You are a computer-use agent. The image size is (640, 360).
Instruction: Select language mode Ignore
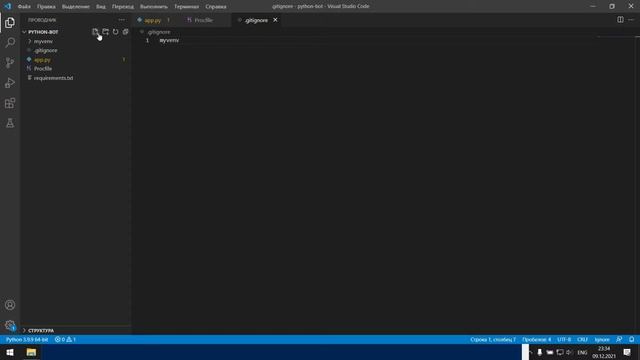(602, 339)
